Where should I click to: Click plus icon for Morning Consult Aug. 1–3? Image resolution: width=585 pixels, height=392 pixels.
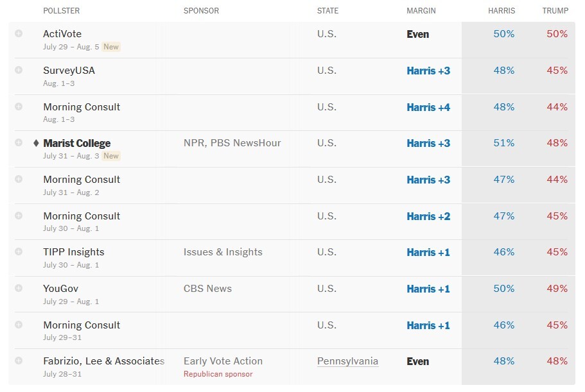[19, 107]
